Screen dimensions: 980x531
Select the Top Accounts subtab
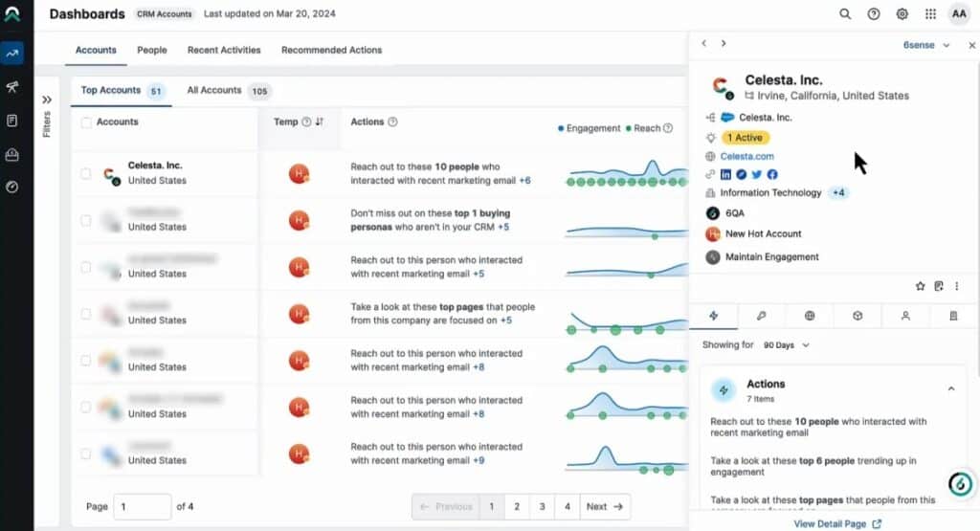(122, 91)
